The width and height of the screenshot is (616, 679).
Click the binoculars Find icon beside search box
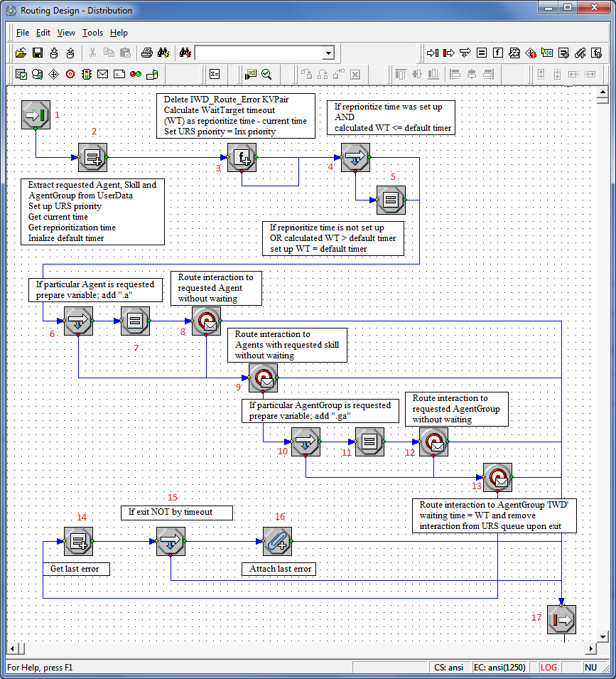[185, 53]
